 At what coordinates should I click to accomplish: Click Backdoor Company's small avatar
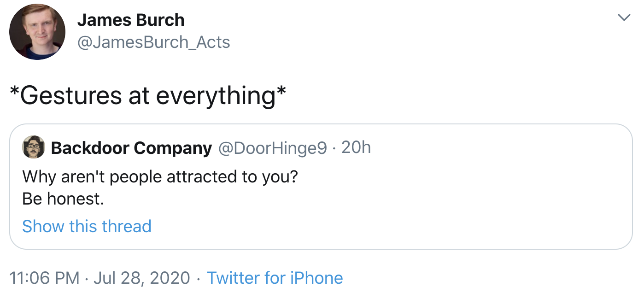[34, 147]
